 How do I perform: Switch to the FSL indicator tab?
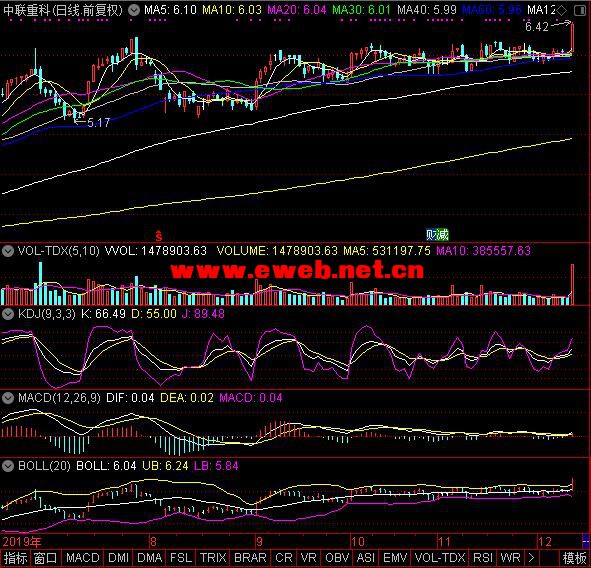pos(181,558)
